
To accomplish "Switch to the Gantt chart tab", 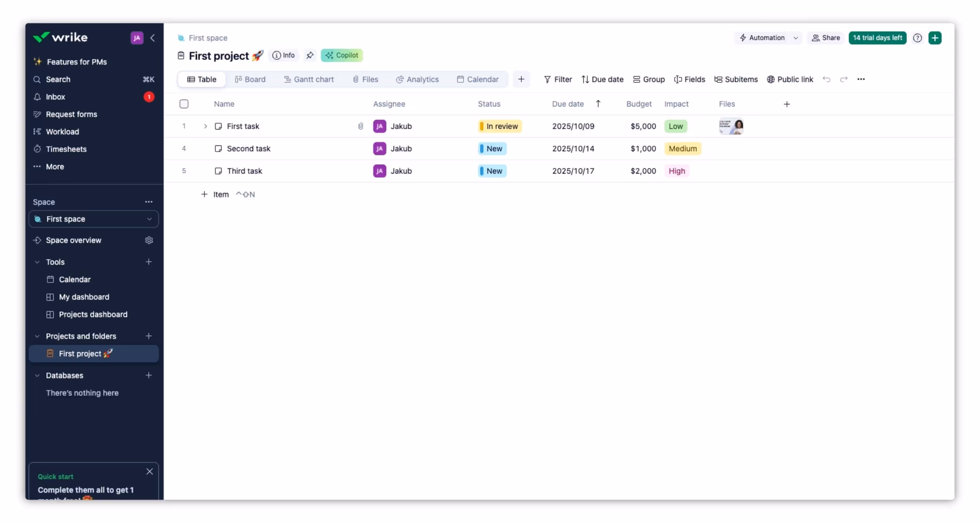I will pos(309,79).
